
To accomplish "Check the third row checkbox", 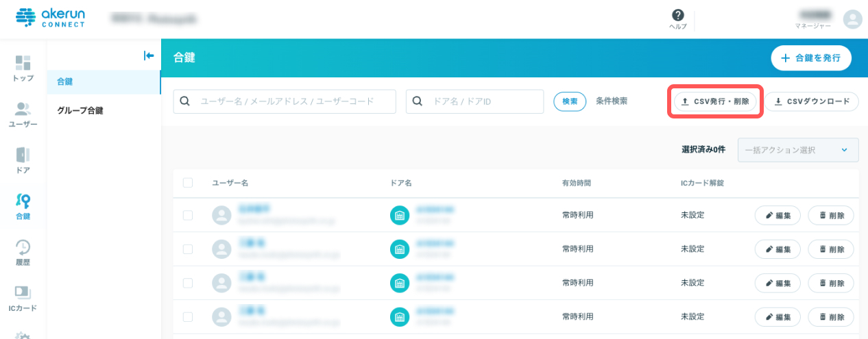I will click(188, 283).
